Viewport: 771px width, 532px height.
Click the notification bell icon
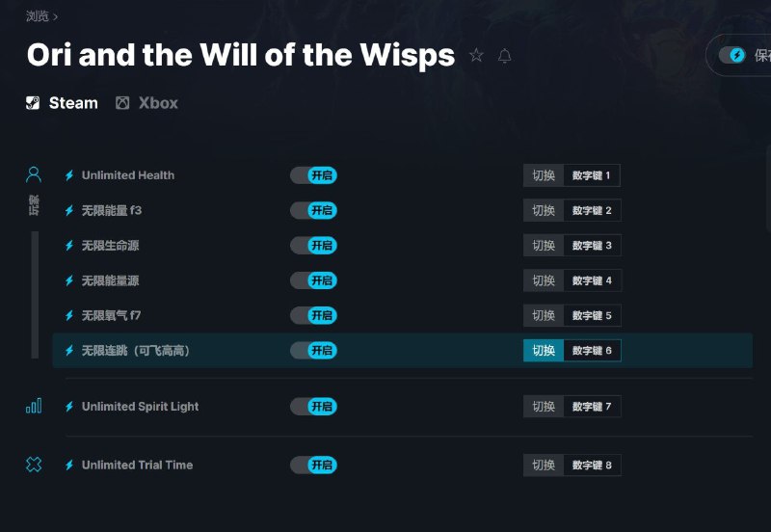[504, 56]
